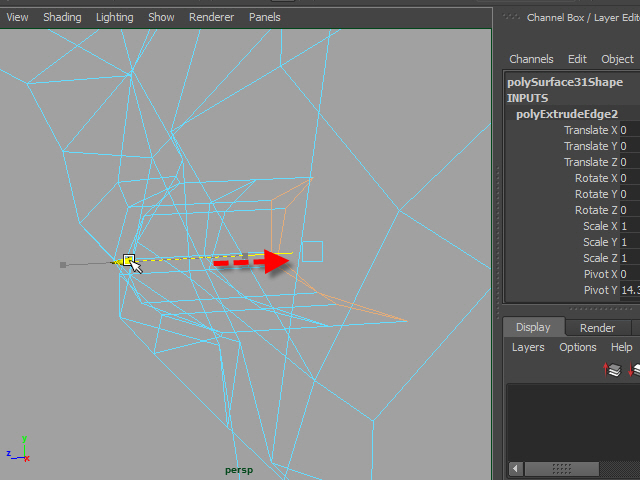Click the Pivot Y value field

coord(630,290)
